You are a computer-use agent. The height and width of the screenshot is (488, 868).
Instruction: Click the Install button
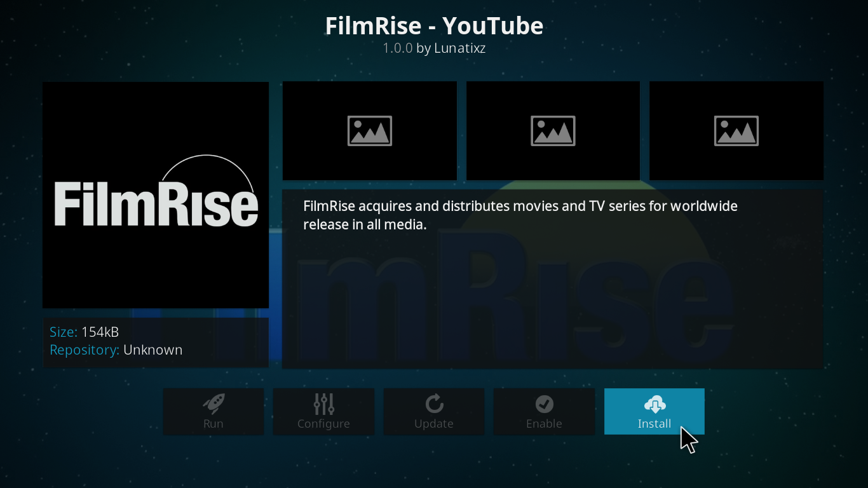(654, 411)
